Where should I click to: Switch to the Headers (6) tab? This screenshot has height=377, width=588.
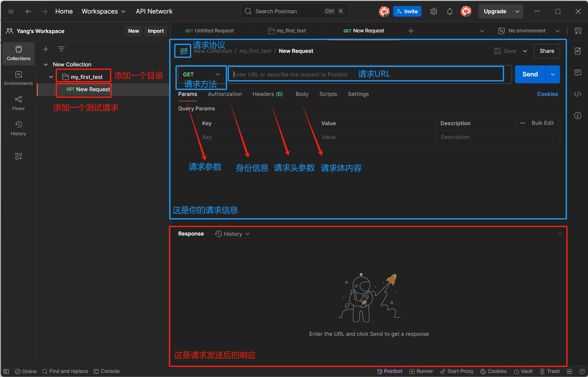point(268,94)
